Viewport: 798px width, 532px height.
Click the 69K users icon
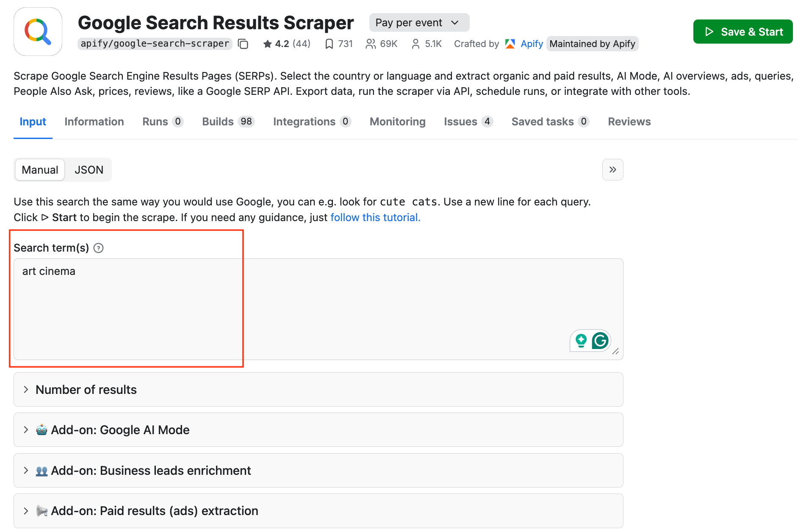pyautogui.click(x=371, y=44)
